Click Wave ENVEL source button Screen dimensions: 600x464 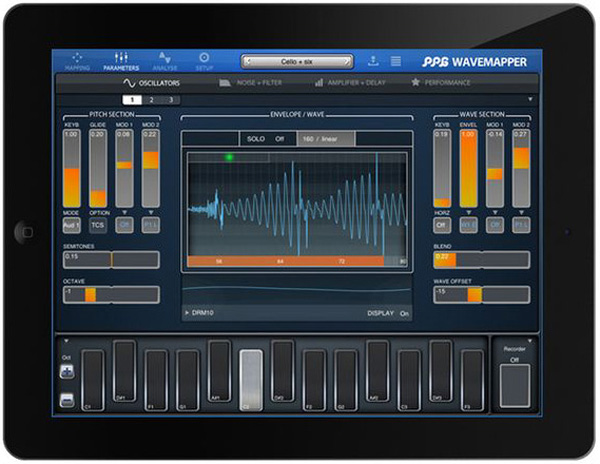pos(468,225)
